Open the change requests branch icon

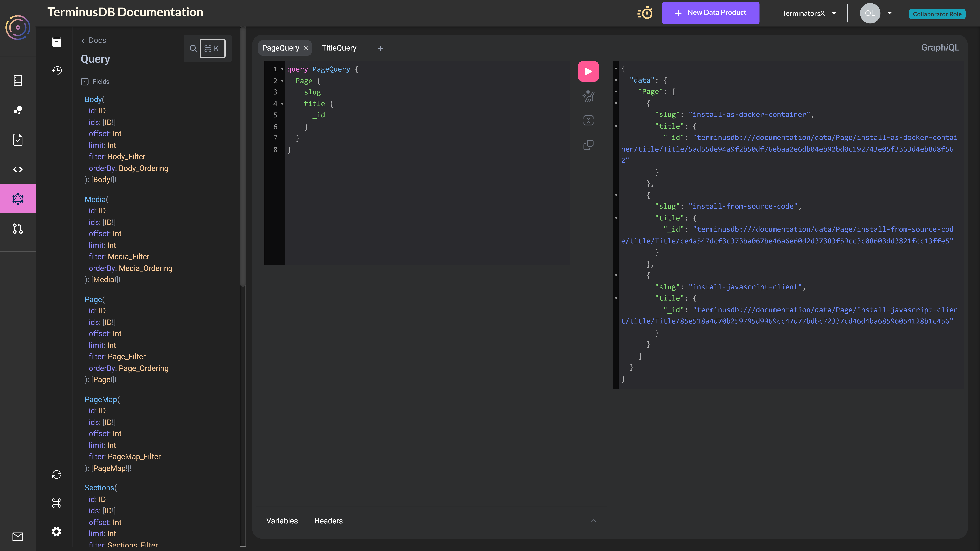(18, 229)
